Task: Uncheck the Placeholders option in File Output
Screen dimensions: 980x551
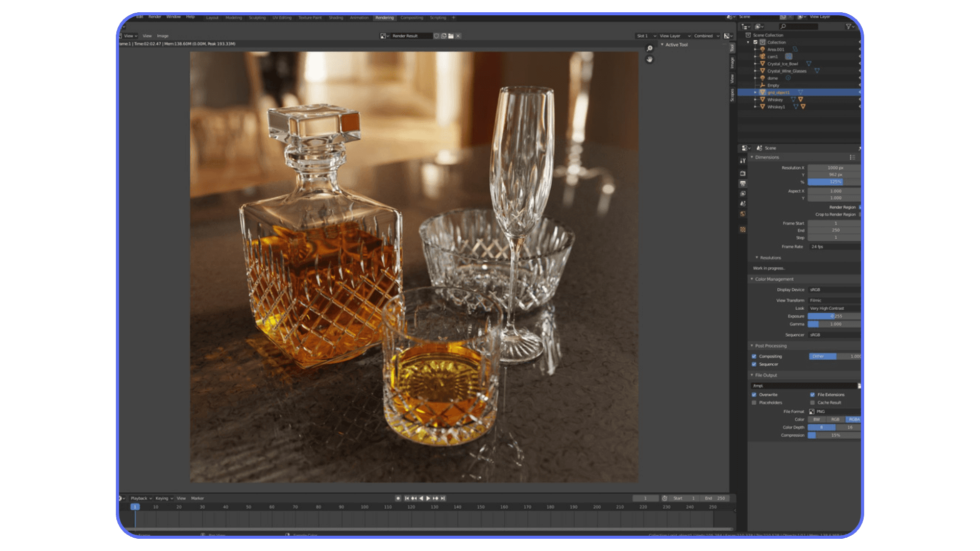Action: [754, 403]
